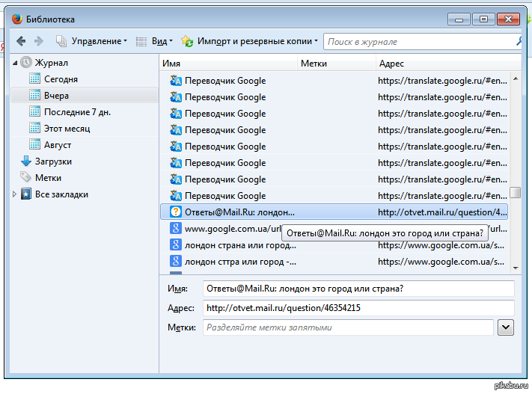Collapse the Журнал tree node

pos(15,63)
